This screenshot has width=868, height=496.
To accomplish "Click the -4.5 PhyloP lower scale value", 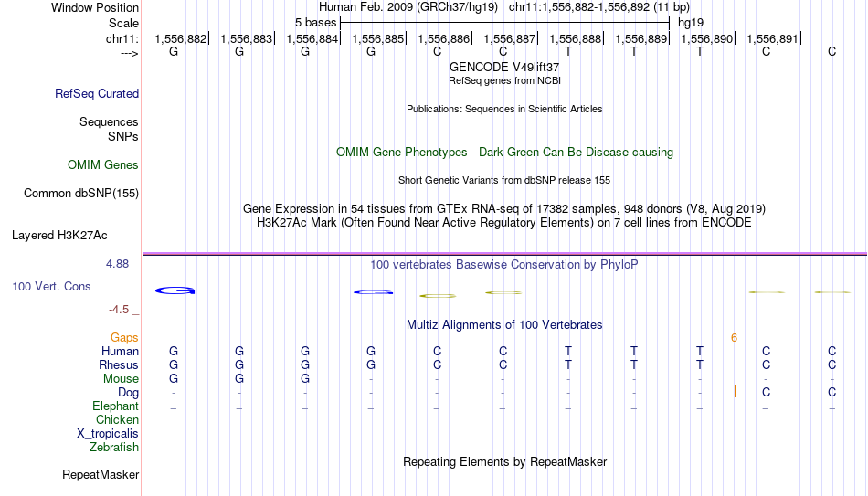I will 119,310.
